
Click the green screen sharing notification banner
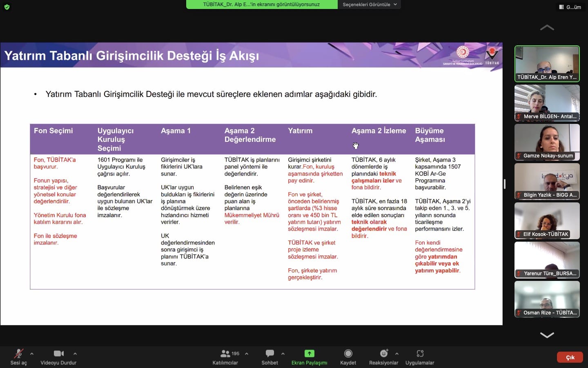point(262,4)
